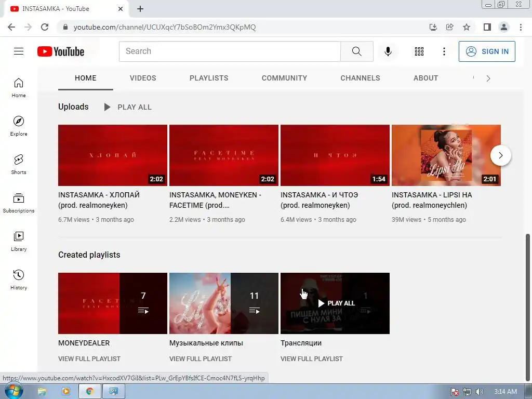Open YouTube settings three-dot menu
532x399 pixels.
pos(444,51)
